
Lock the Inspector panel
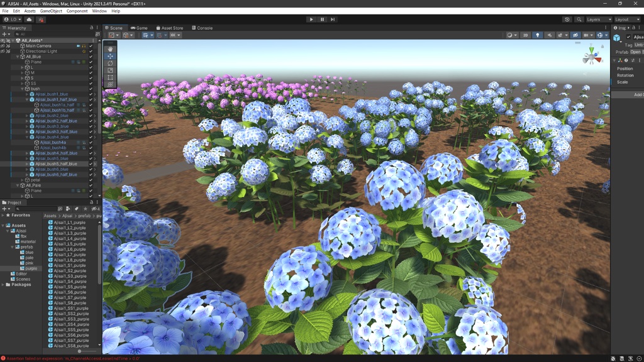[634, 28]
